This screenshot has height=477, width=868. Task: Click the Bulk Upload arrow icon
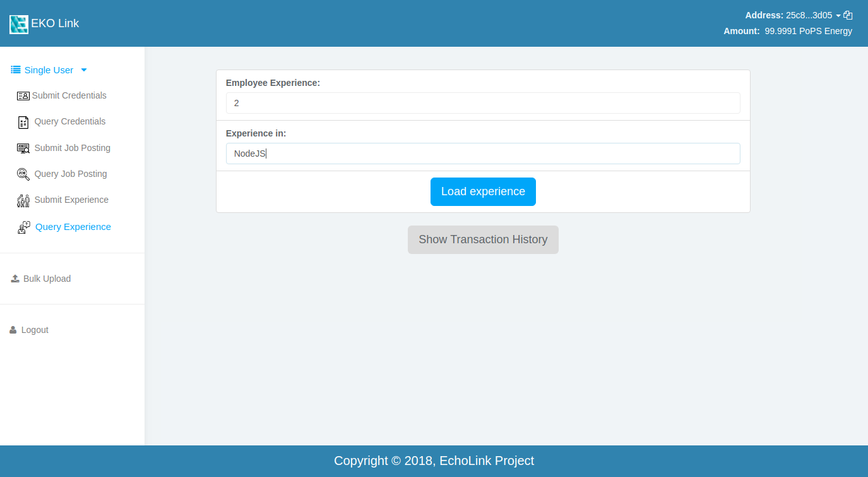[x=15, y=279]
